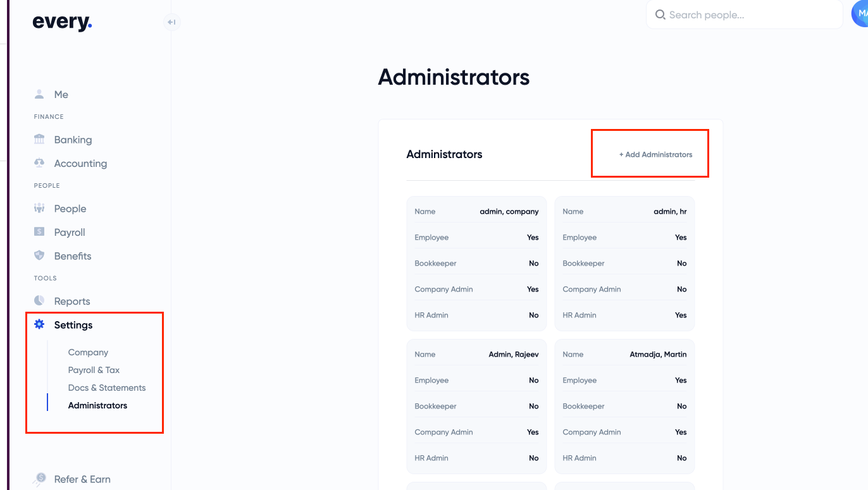
Task: Collapse the sidebar with arrow button
Action: [171, 22]
